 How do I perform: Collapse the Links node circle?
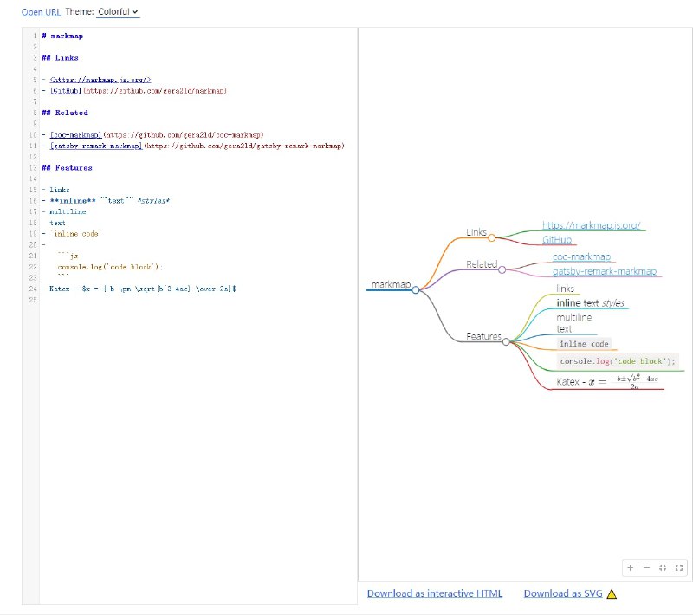pyautogui.click(x=491, y=237)
